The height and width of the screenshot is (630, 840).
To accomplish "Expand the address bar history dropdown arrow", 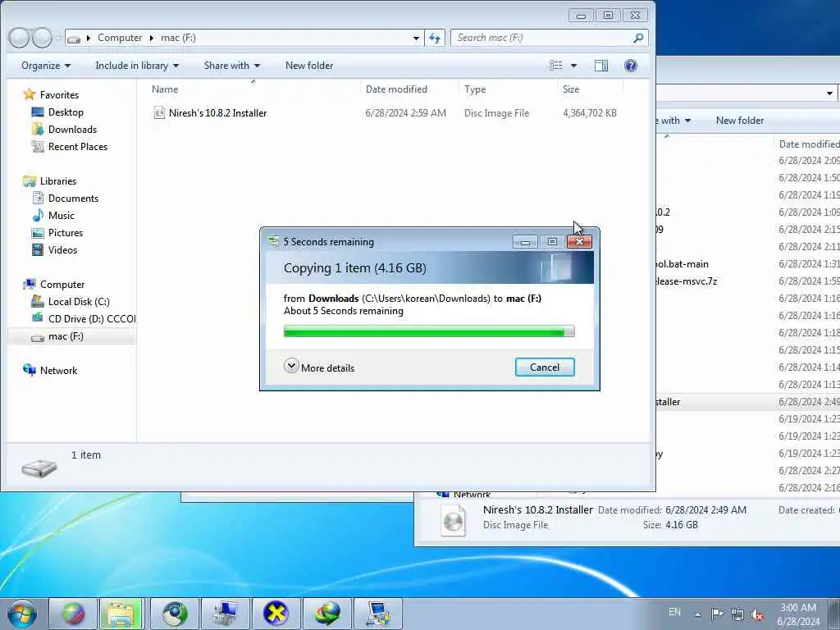I will (416, 38).
